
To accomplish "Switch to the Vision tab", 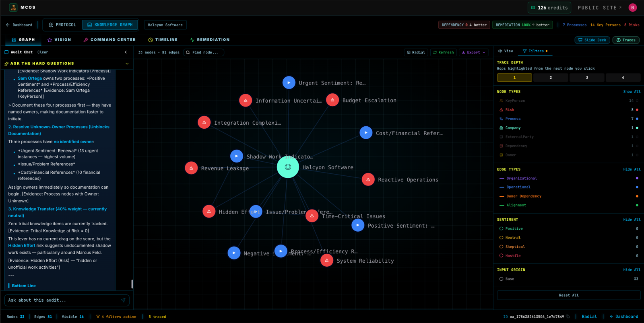I will tap(59, 40).
